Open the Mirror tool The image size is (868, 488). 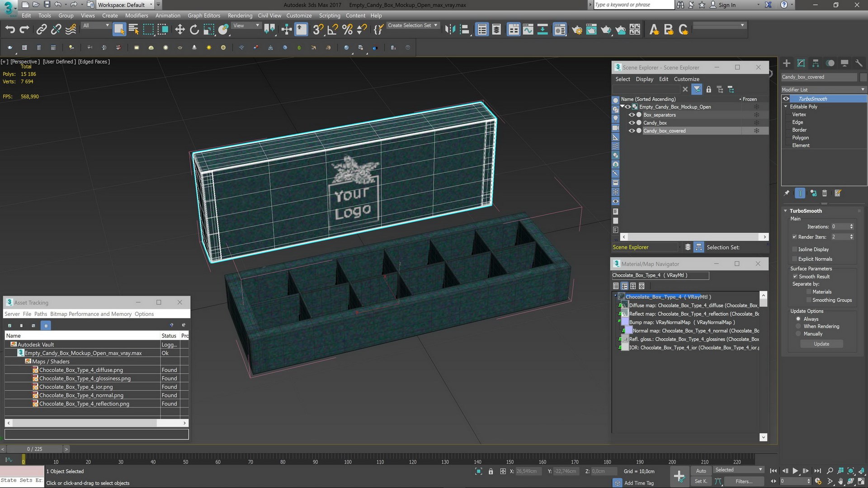tap(450, 30)
